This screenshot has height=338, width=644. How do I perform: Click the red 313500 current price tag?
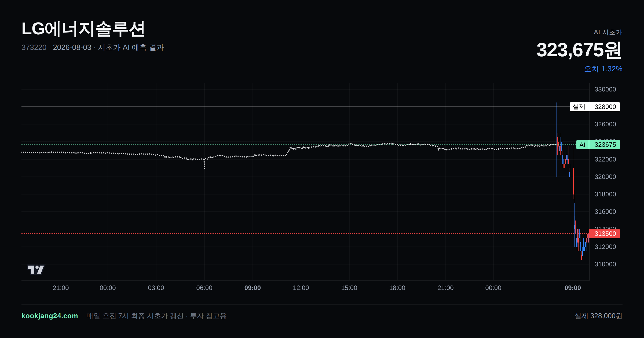(605, 234)
